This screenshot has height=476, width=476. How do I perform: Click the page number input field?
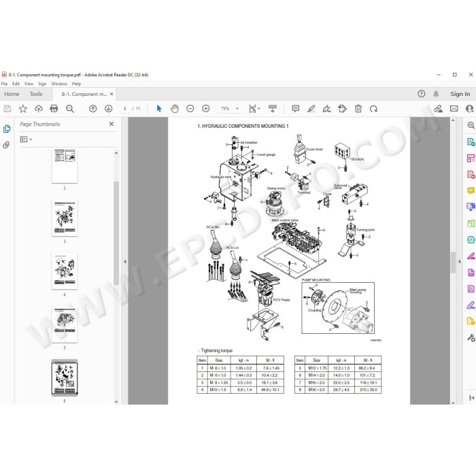click(x=124, y=109)
